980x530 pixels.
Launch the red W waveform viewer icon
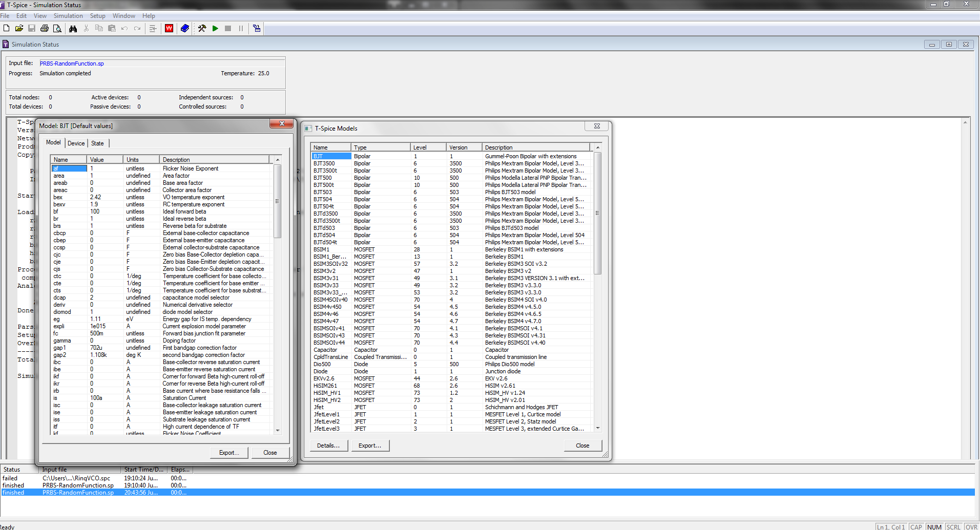point(169,29)
